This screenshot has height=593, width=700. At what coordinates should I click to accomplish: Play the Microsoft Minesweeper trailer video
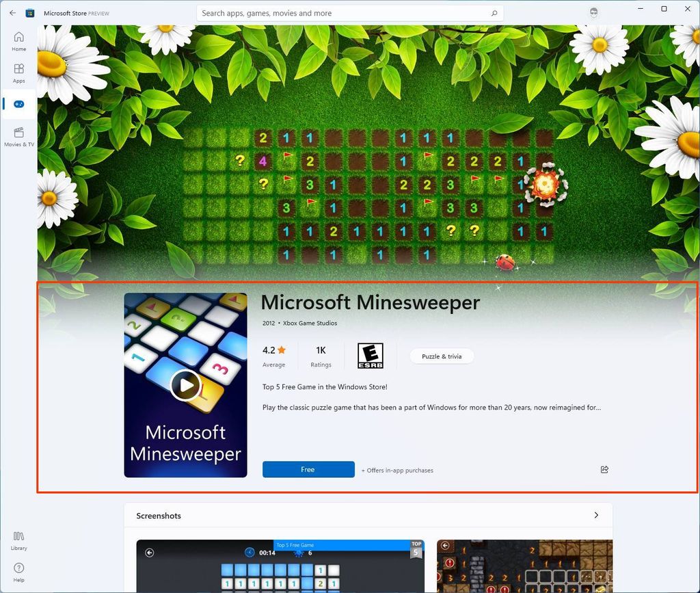click(185, 384)
